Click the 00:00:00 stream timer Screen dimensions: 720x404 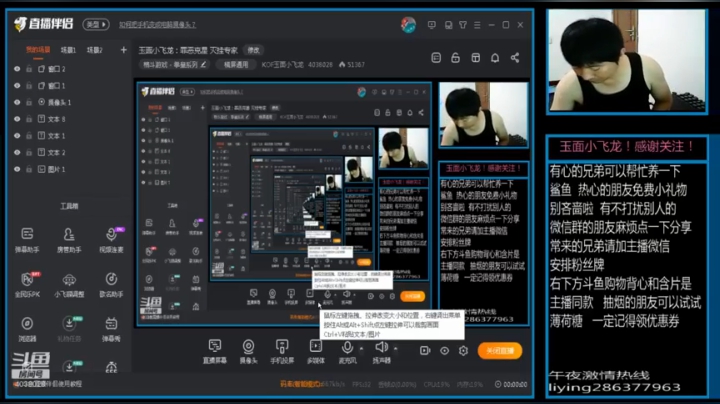pos(511,384)
